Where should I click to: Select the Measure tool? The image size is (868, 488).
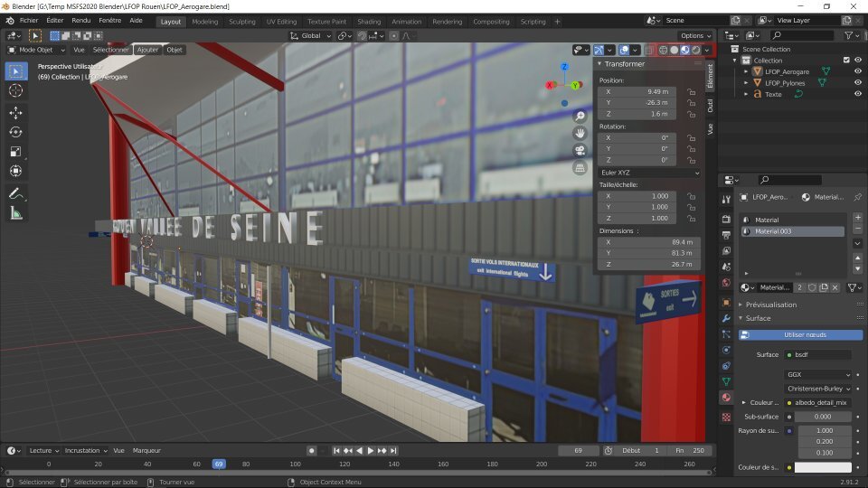coord(15,213)
